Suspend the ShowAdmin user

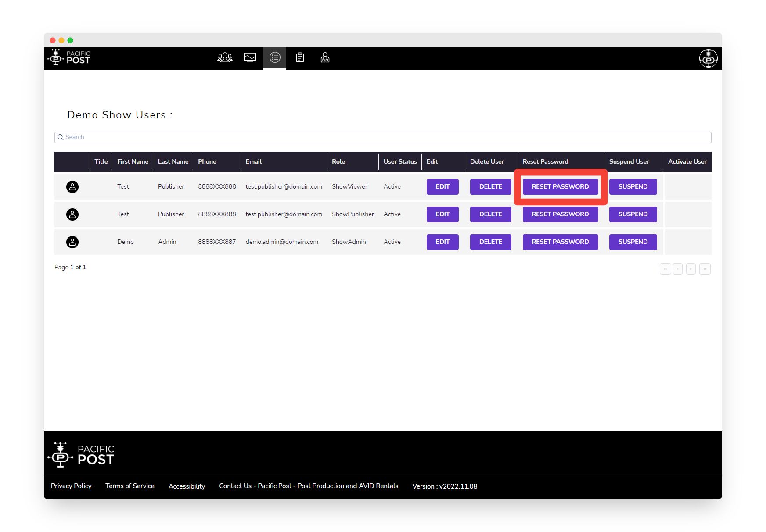633,242
